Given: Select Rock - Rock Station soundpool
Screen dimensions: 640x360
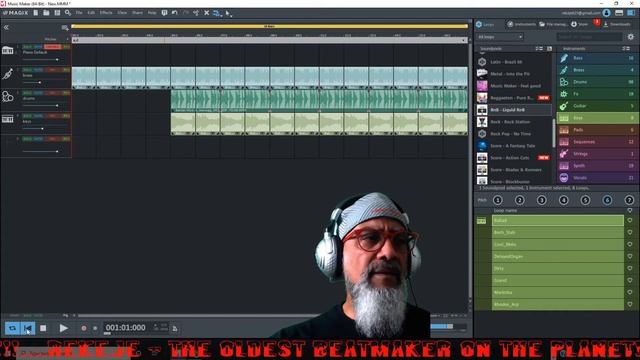Looking at the screenshot, I should click(514, 122).
